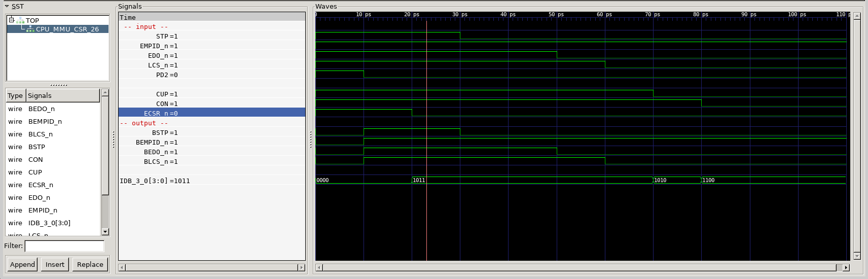
Task: Select the STP signal row
Action: click(x=212, y=37)
